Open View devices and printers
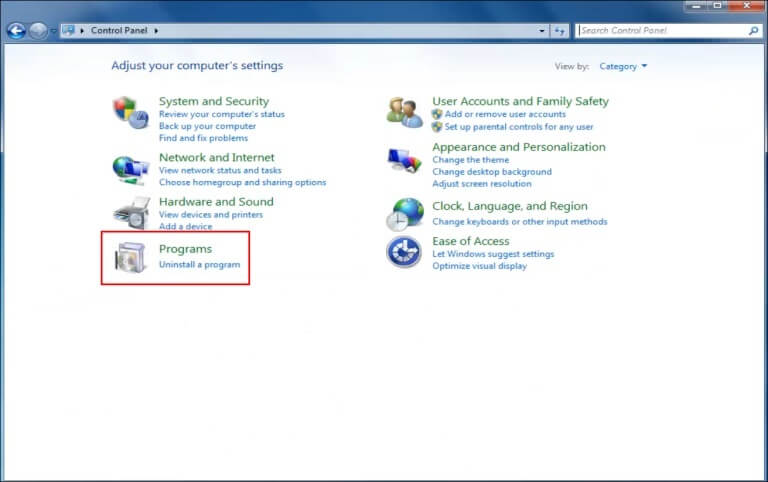The width and height of the screenshot is (768, 482). coord(211,215)
